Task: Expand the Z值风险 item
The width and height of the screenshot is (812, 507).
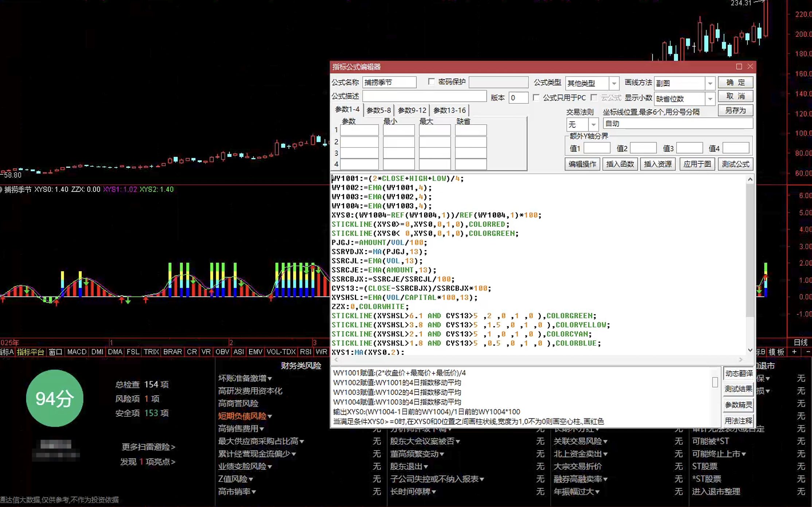Action: [x=251, y=479]
